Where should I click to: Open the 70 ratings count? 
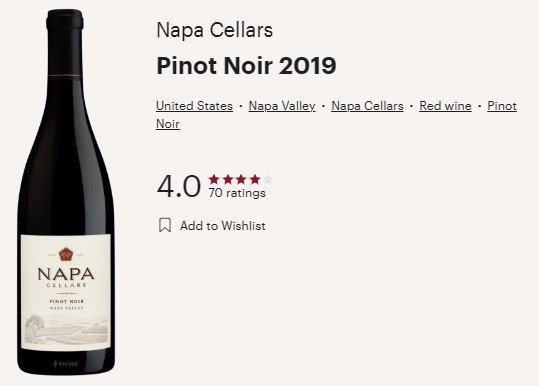237,193
